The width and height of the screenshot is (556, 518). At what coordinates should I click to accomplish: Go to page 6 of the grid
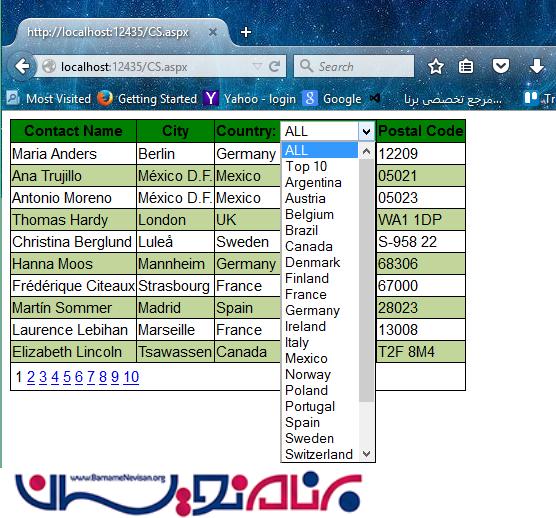79,377
